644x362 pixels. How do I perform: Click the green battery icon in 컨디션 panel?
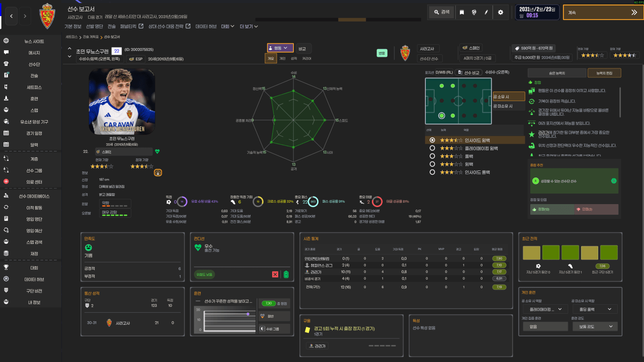pos(286,275)
